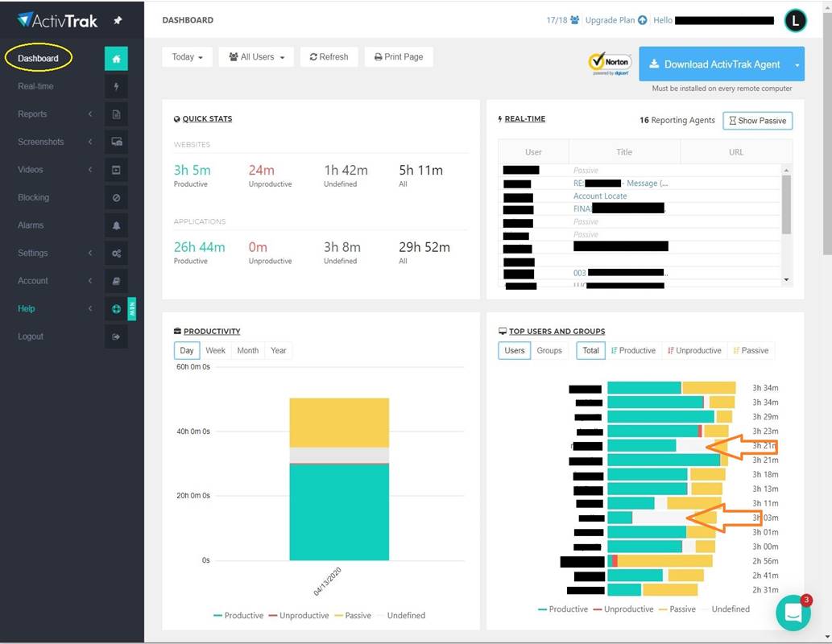
Task: Click the users license count icon
Action: pos(574,20)
